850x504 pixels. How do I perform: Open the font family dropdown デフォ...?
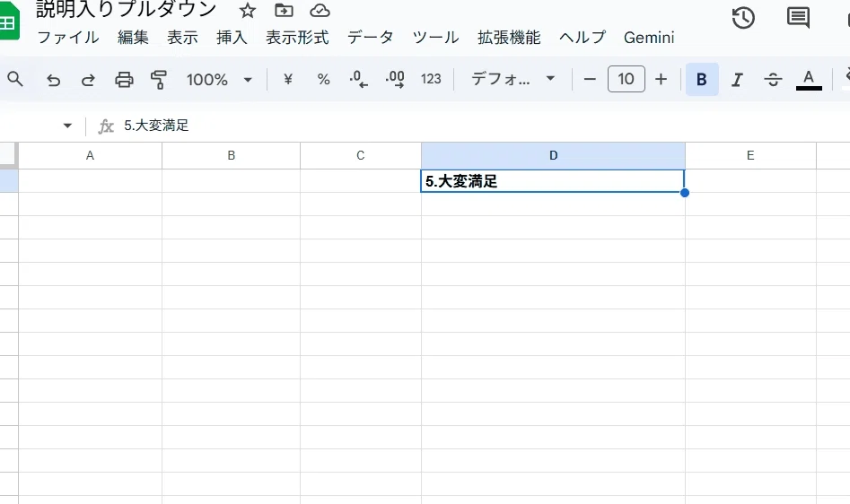click(x=513, y=79)
